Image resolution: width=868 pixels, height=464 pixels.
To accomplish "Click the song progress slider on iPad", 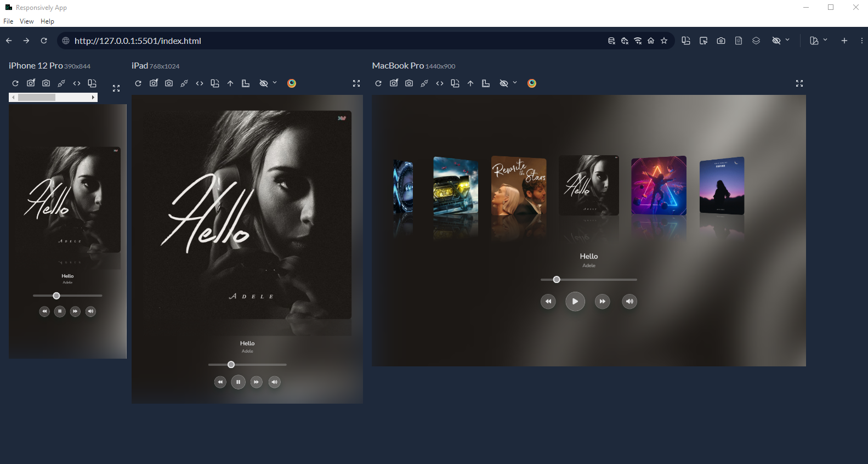I will point(247,365).
